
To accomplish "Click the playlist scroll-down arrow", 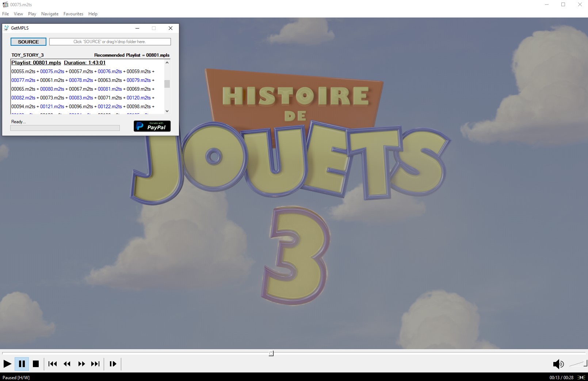I will click(x=167, y=111).
